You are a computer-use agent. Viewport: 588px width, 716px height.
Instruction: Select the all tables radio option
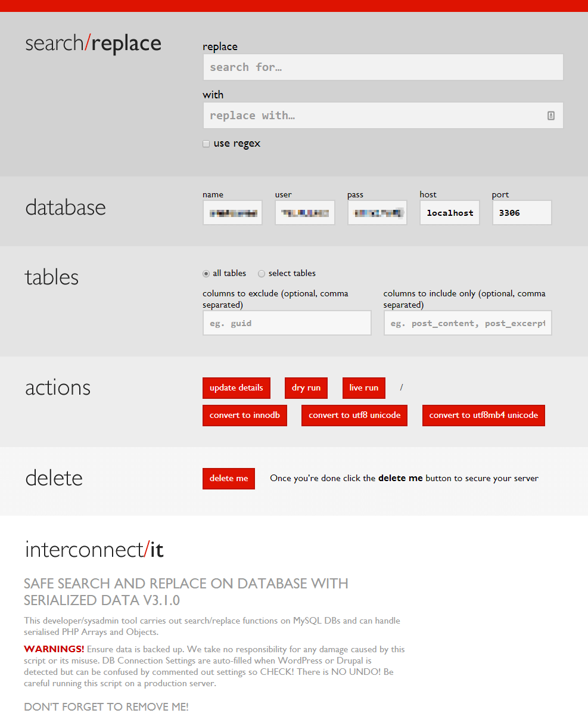click(x=206, y=274)
